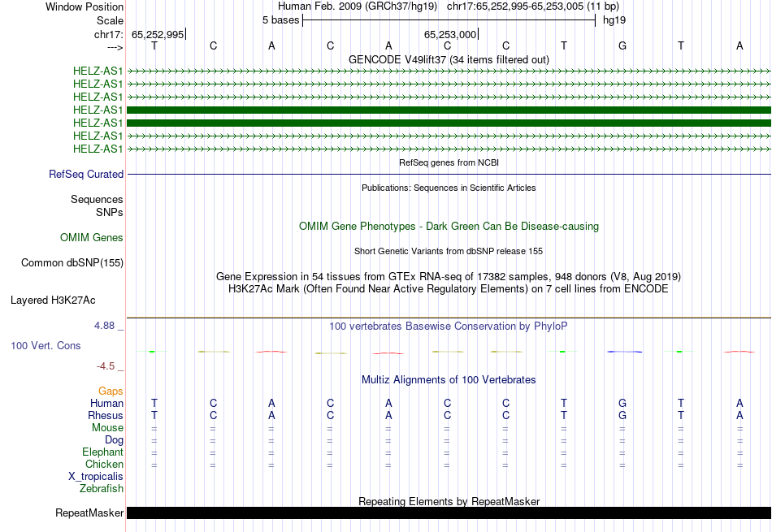Open Multiz Alignments of 100 Vertebrates title
The image size is (772, 532).
[449, 380]
